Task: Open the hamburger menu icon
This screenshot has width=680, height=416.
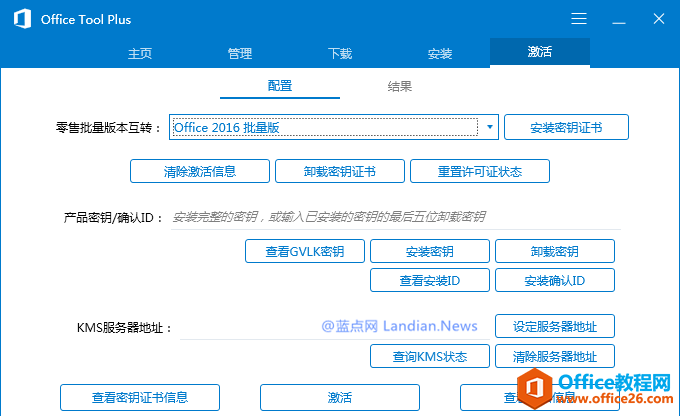Action: [579, 19]
